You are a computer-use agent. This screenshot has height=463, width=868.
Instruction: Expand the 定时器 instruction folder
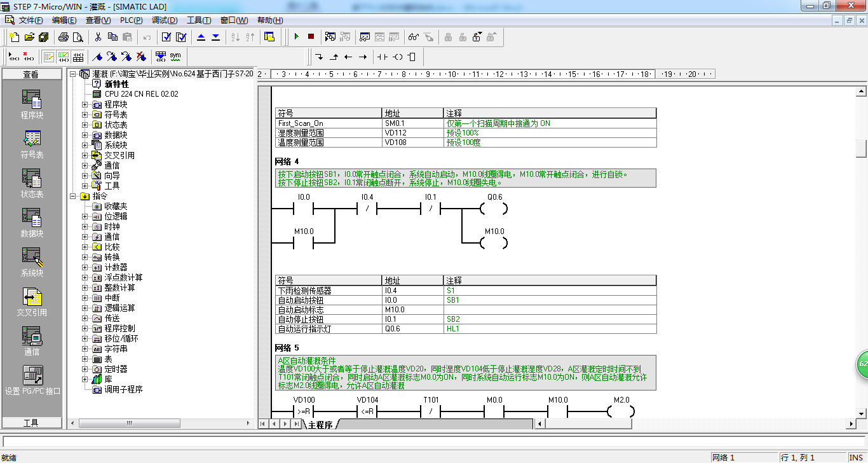click(85, 369)
